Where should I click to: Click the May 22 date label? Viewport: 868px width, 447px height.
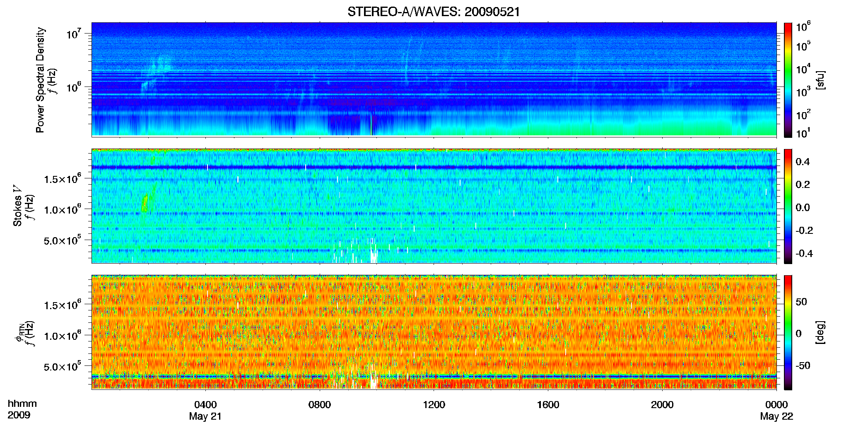[x=776, y=416]
